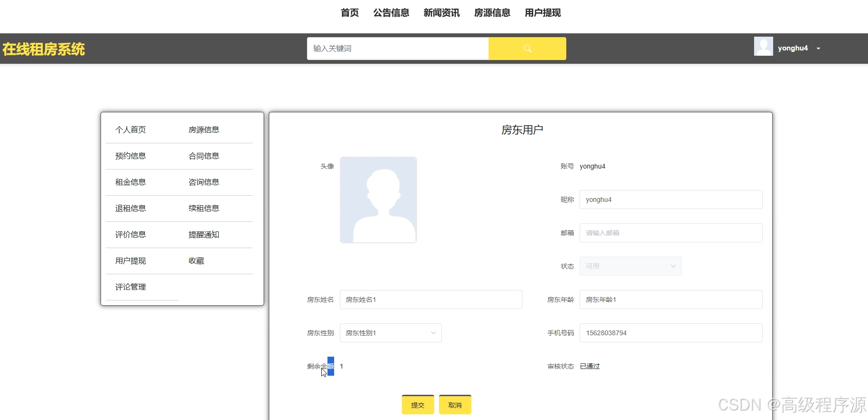The height and width of the screenshot is (420, 868).
Task: Click the 昵称 input field
Action: 671,200
